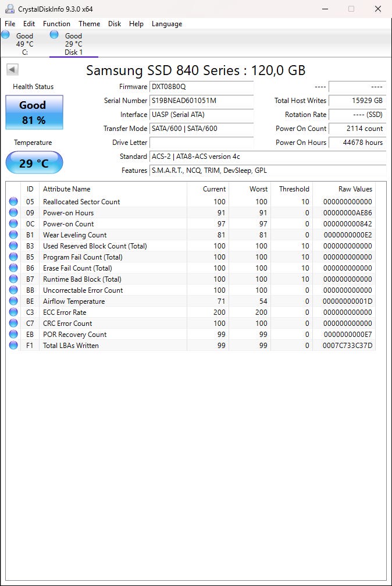The height and width of the screenshot is (586, 392).
Task: Select the Power-on Hours attribute name
Action: [69, 212]
